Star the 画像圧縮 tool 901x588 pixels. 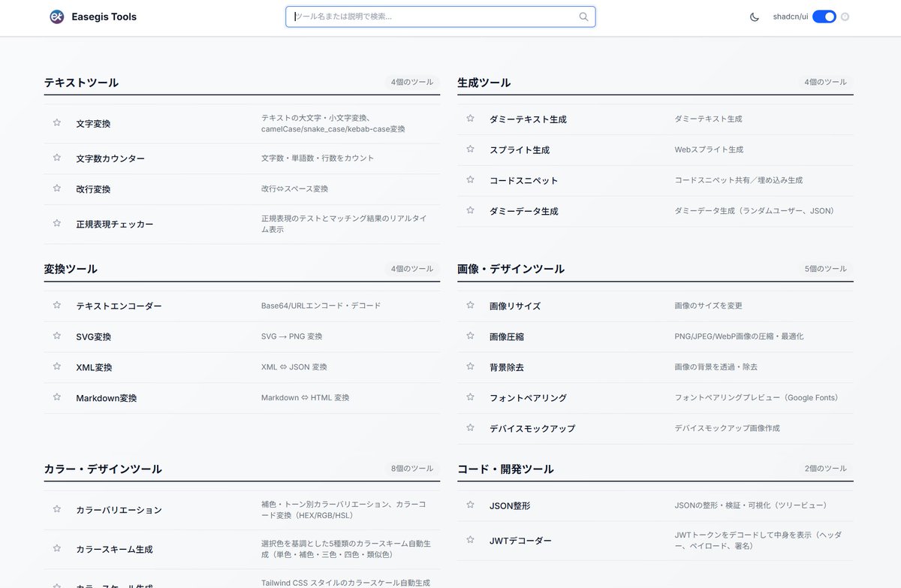470,336
